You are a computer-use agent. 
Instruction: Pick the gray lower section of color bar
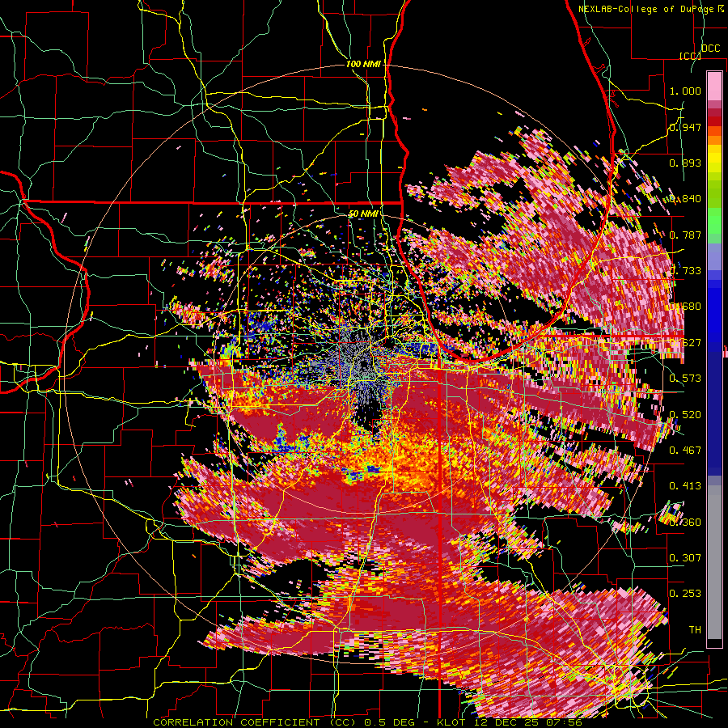point(714,562)
